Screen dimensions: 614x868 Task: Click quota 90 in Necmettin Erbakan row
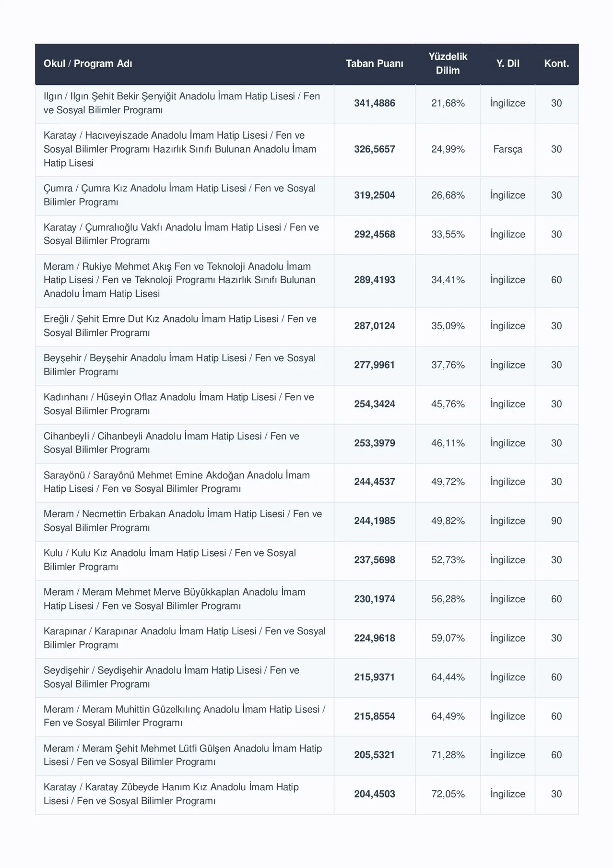pyautogui.click(x=556, y=521)
